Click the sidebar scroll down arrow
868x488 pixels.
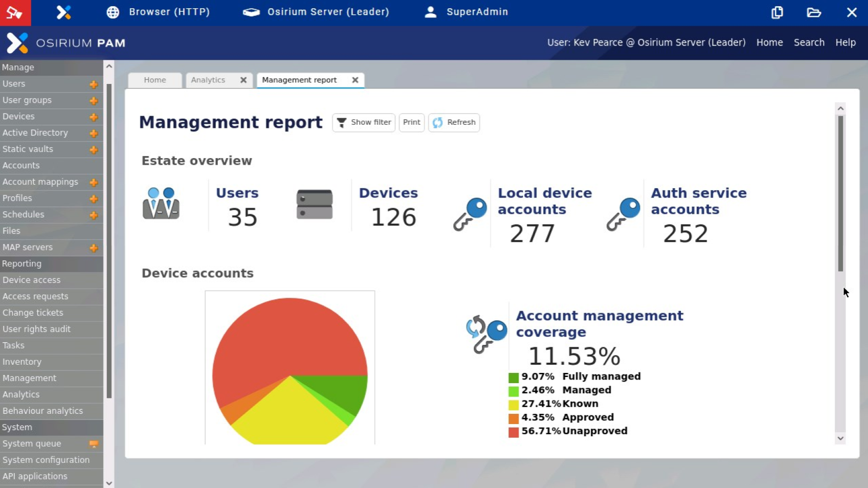coord(109,483)
